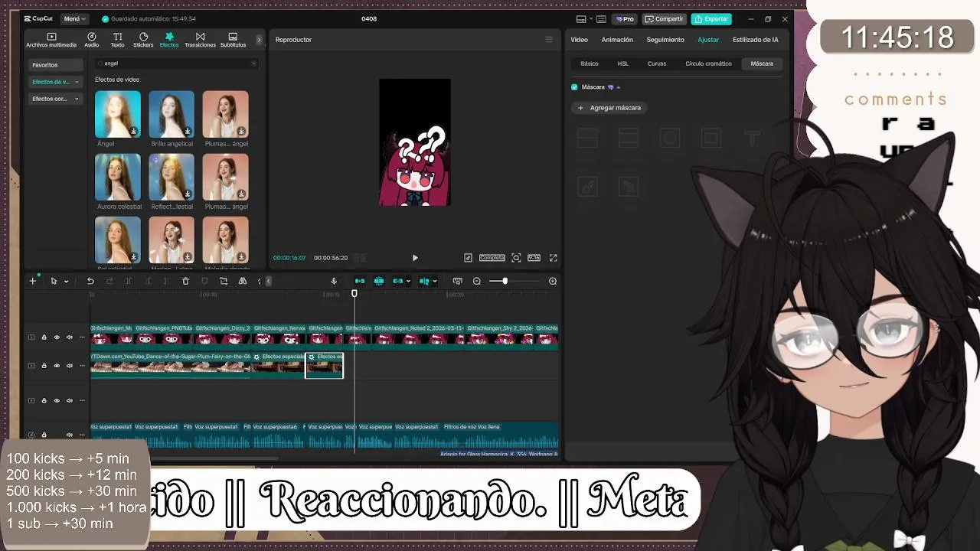The image size is (980, 551).
Task: Lock the Voz superpuesta audio track
Action: point(44,435)
